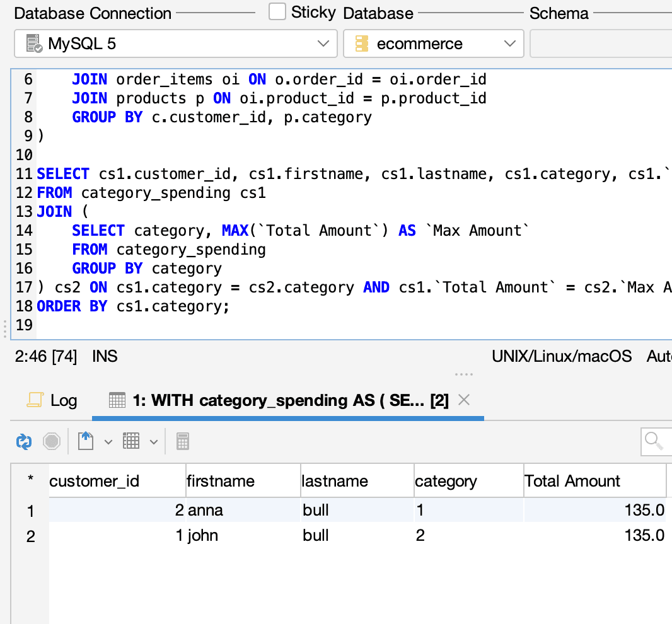Click line number 14 in the editor gutter

point(25,231)
